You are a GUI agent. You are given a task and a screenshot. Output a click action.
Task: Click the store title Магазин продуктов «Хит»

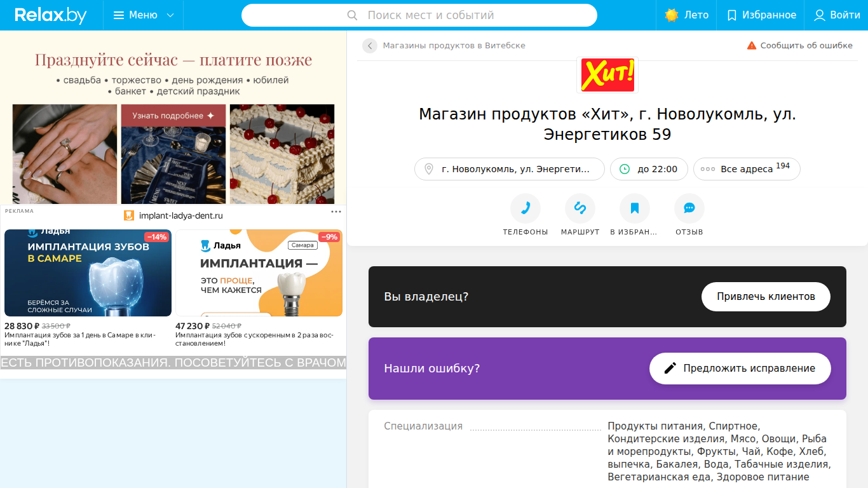click(607, 125)
